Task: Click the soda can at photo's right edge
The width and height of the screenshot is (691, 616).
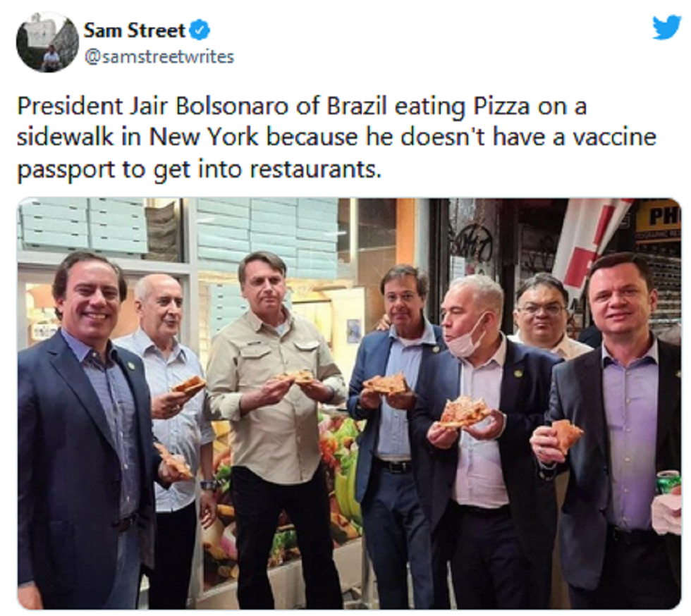Action: 668,481
